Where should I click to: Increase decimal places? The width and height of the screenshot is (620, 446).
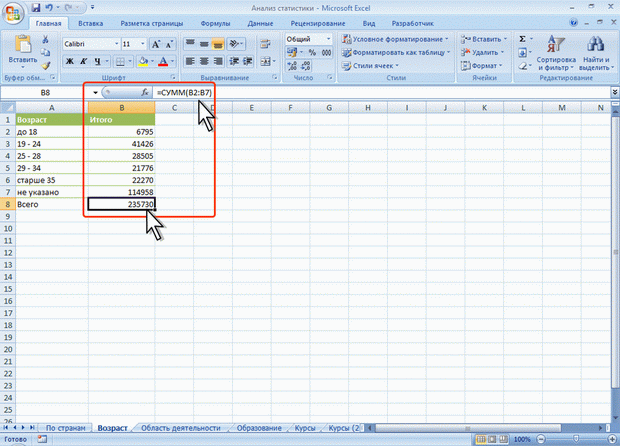click(292, 66)
